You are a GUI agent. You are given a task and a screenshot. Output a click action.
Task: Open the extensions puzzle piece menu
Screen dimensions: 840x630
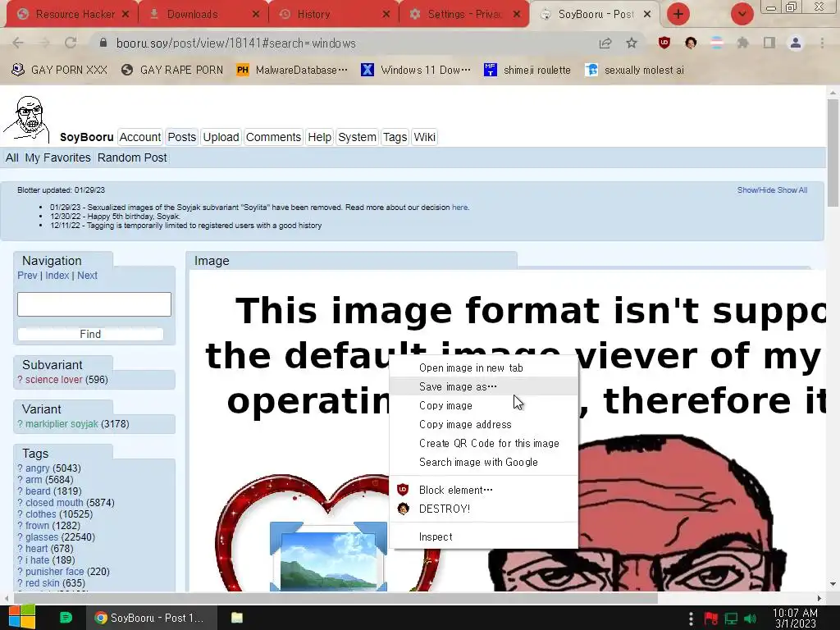[743, 43]
